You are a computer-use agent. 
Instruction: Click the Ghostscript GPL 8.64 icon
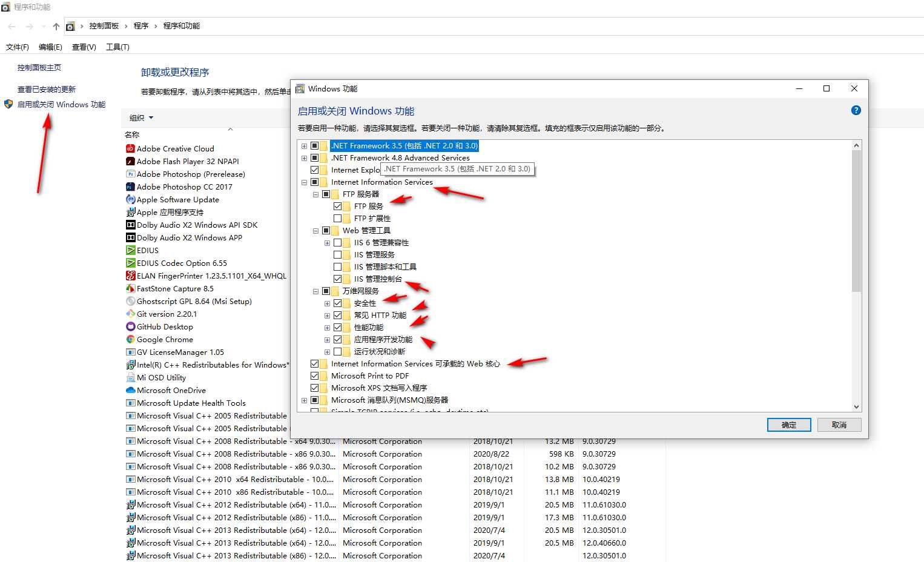pos(130,301)
